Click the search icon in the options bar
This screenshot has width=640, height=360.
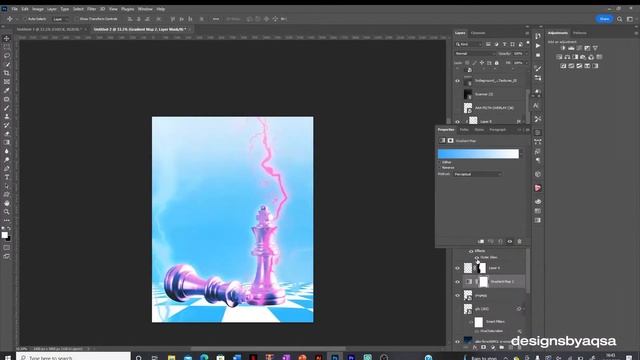click(620, 19)
